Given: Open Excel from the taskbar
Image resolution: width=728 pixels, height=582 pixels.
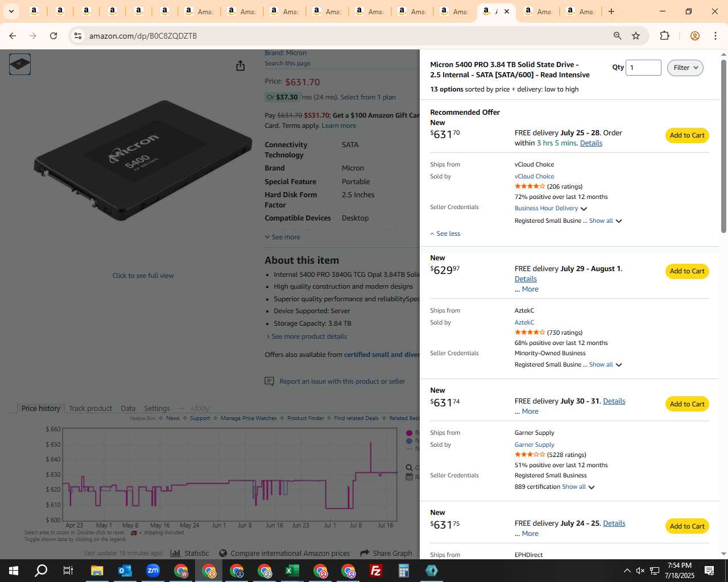Looking at the screenshot, I should 292,571.
